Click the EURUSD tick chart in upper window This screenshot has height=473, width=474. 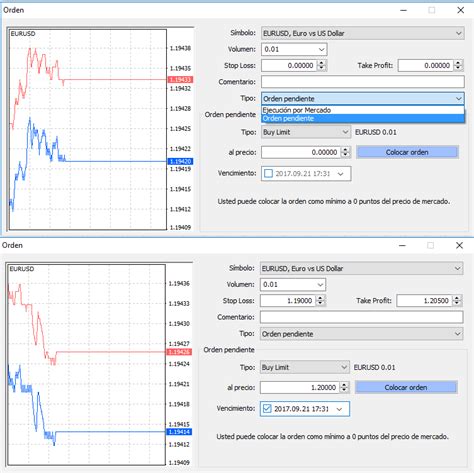coord(87,129)
